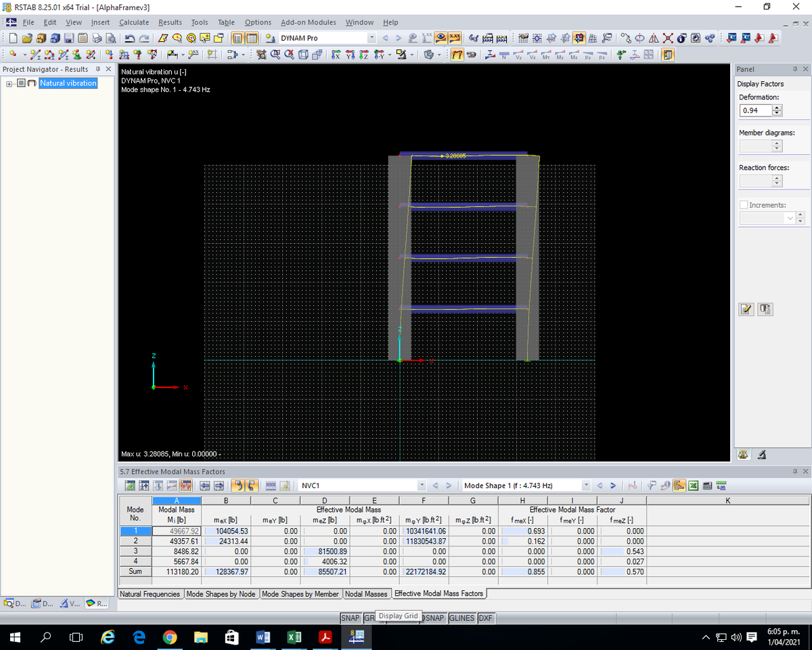Viewport: 812px width, 650px height.
Task: Click the view in X direction icon
Action: 336,54
